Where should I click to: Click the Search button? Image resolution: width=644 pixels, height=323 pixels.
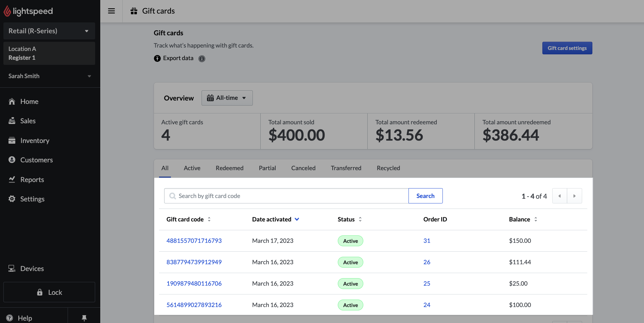(x=425, y=196)
